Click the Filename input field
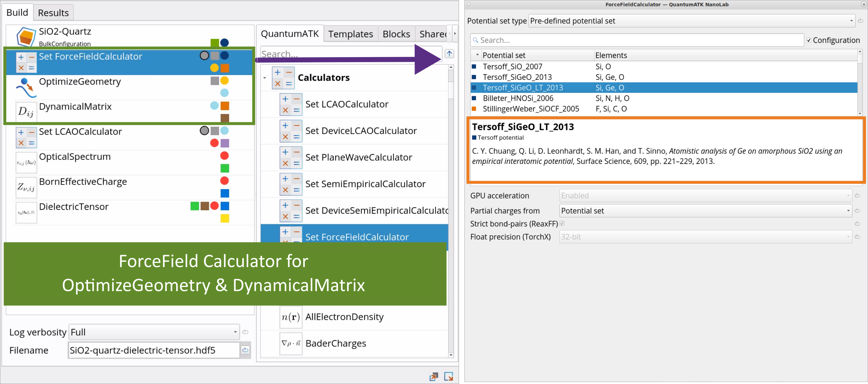Viewport: 868px width, 384px height. coord(154,350)
